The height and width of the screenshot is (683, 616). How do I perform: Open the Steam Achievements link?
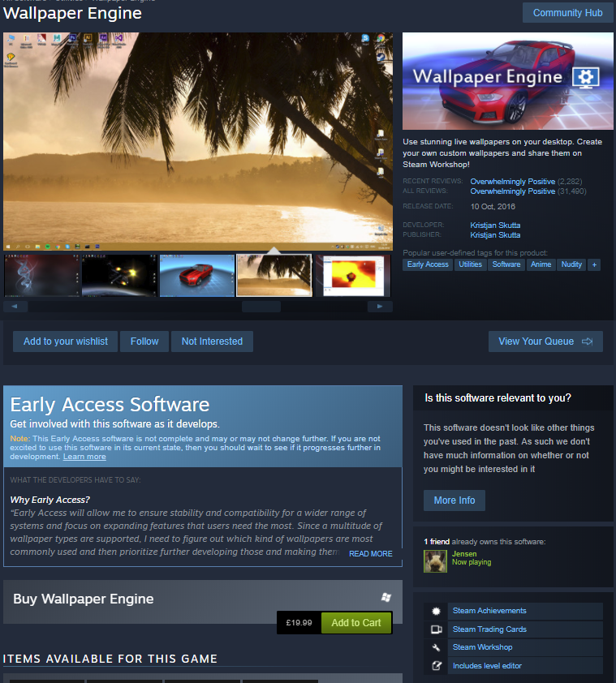[489, 611]
